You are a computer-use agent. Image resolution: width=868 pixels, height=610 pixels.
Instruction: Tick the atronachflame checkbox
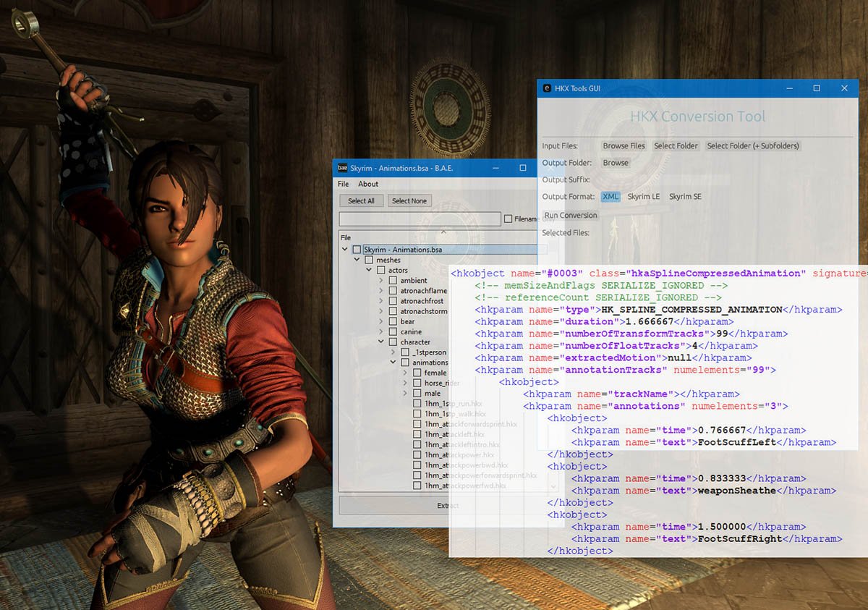coord(393,291)
